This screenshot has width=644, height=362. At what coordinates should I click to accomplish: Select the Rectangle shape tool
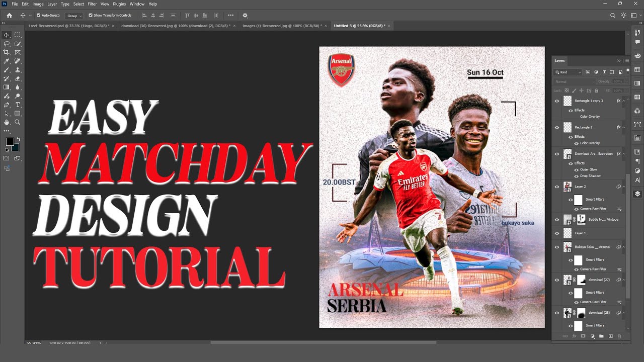pyautogui.click(x=18, y=113)
